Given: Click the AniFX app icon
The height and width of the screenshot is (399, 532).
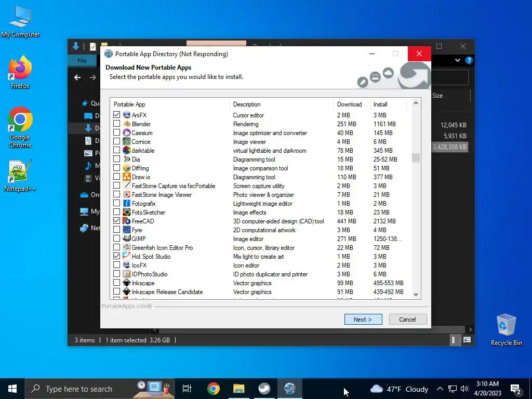Looking at the screenshot, I should (x=127, y=115).
